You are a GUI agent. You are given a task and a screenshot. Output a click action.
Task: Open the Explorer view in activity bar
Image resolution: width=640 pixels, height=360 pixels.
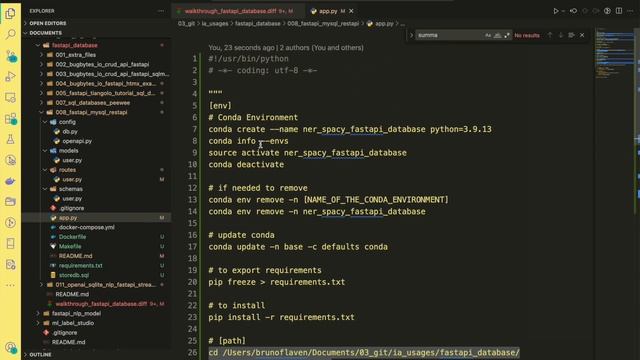point(10,13)
